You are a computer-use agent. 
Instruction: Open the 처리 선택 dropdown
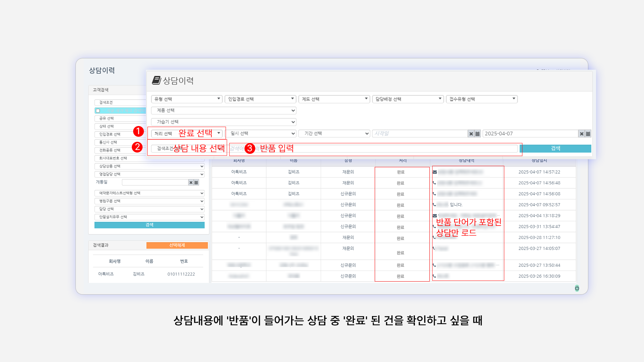186,133
